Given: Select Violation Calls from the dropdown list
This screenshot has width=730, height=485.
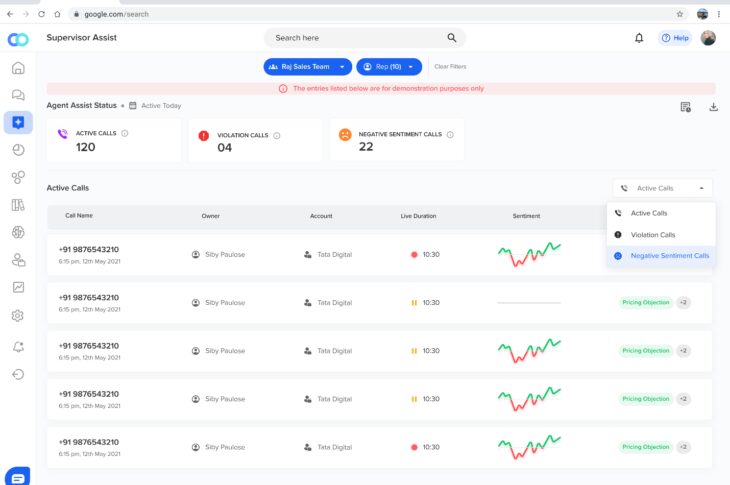Looking at the screenshot, I should (x=653, y=234).
